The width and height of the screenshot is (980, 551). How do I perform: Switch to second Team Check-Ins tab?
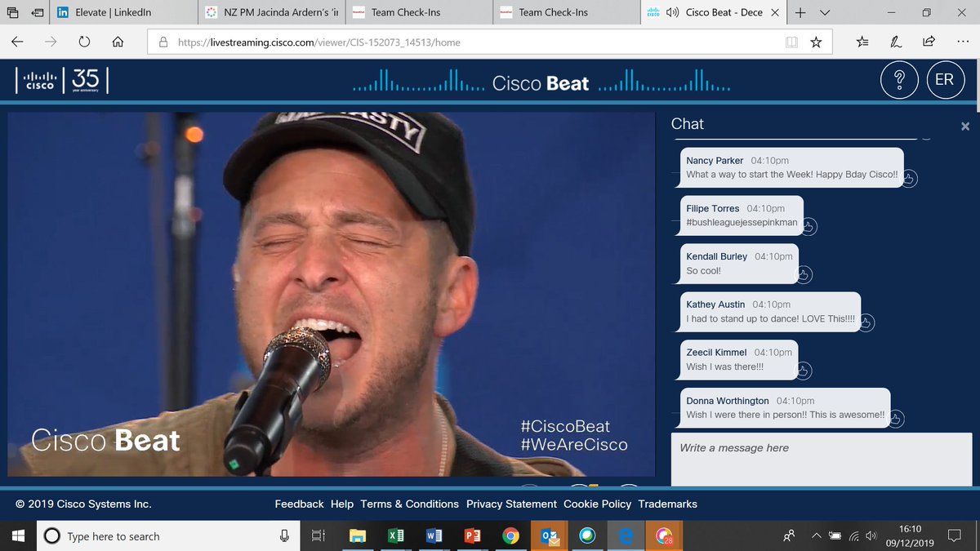pyautogui.click(x=567, y=12)
